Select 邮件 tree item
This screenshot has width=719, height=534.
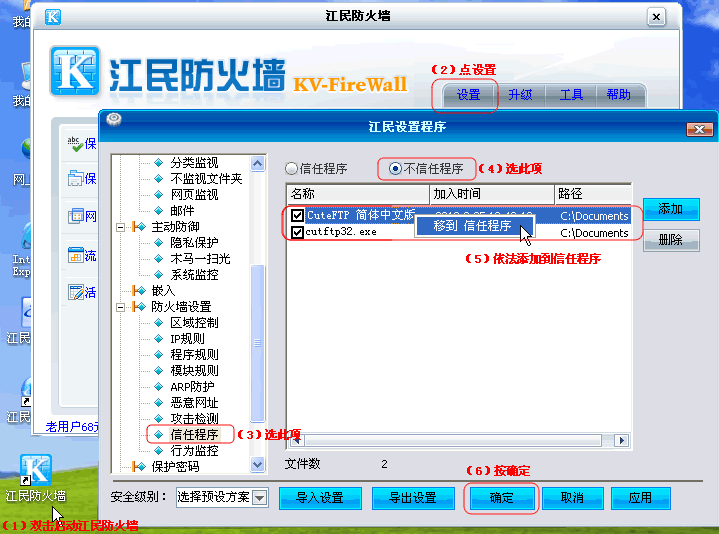pos(182,211)
